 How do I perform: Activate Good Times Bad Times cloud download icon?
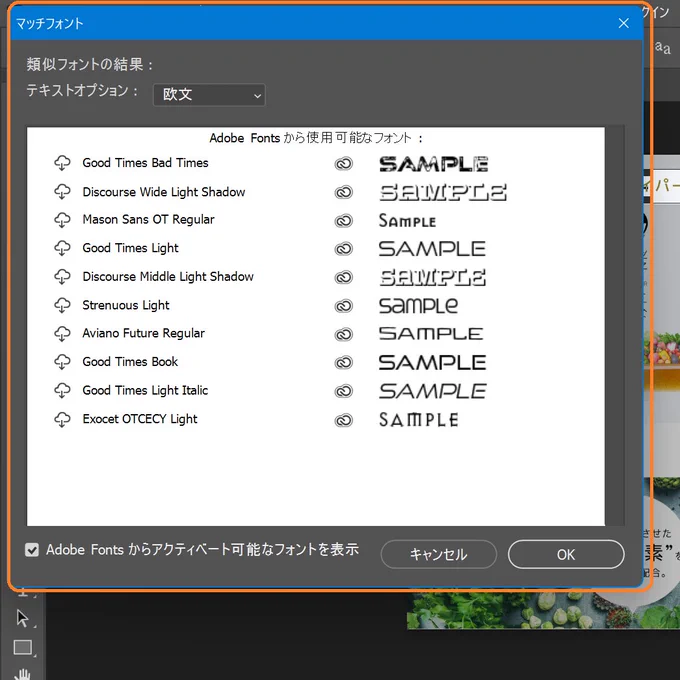coord(62,163)
